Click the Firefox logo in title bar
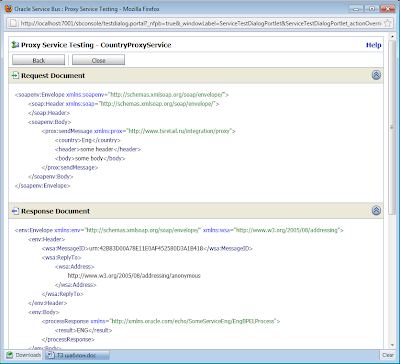400x364 pixels. (x=9, y=9)
